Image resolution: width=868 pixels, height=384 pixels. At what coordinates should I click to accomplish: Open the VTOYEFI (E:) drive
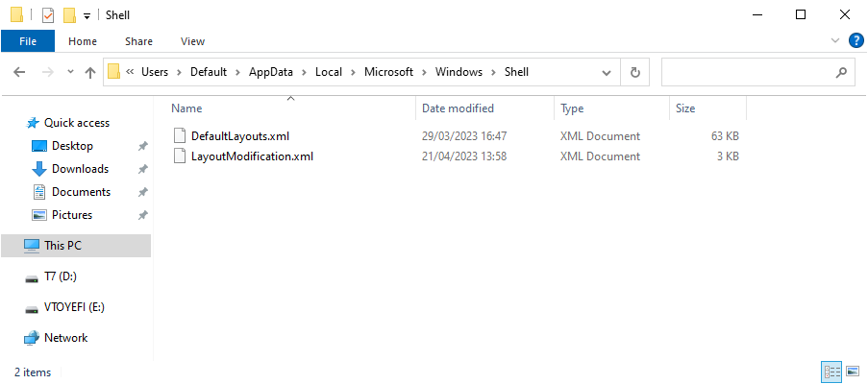click(74, 308)
